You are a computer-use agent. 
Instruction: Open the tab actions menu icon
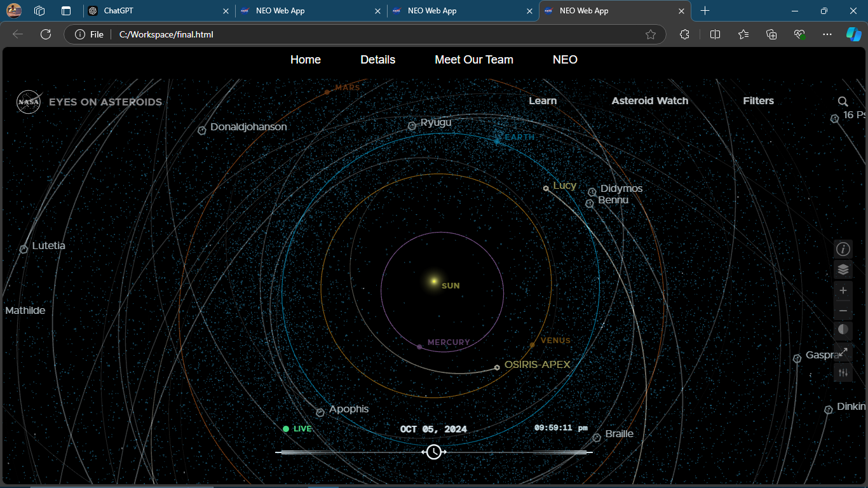(x=66, y=11)
